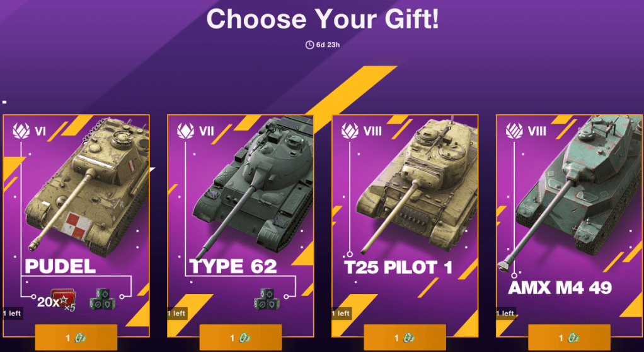644x352 pixels.
Task: Click the '1 left' badge on Pudel card
Action: (x=12, y=314)
